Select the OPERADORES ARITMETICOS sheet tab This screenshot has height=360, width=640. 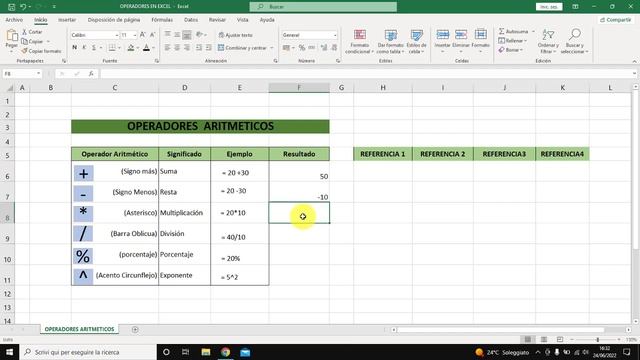point(79,329)
